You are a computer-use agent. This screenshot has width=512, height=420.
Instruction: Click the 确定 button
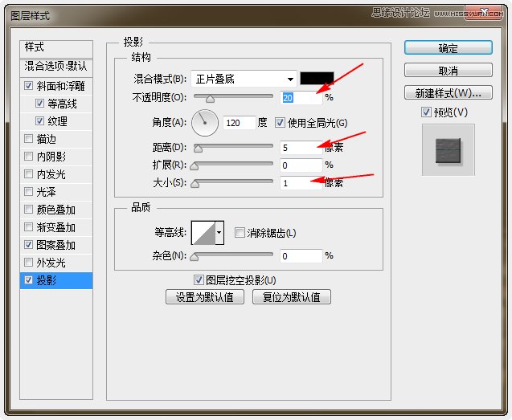coord(448,48)
